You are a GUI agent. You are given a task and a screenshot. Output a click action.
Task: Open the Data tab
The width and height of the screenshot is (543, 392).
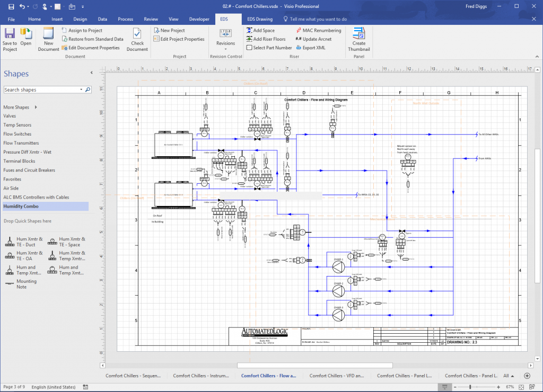pyautogui.click(x=102, y=19)
